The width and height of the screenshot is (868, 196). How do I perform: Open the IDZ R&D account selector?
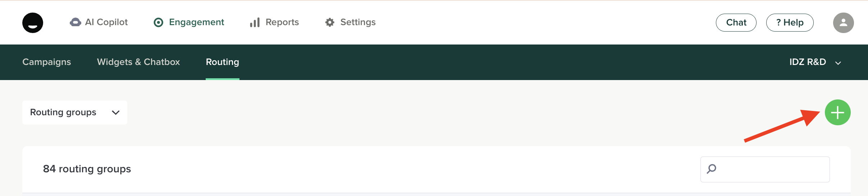point(815,62)
